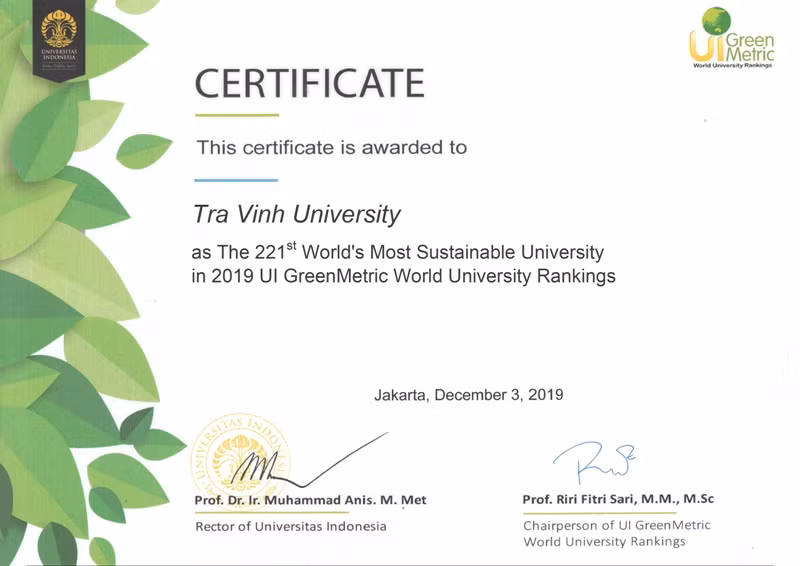This screenshot has width=800, height=566.
Task: Click the name Prof. Riri Fitri Sari
Action: point(617,499)
